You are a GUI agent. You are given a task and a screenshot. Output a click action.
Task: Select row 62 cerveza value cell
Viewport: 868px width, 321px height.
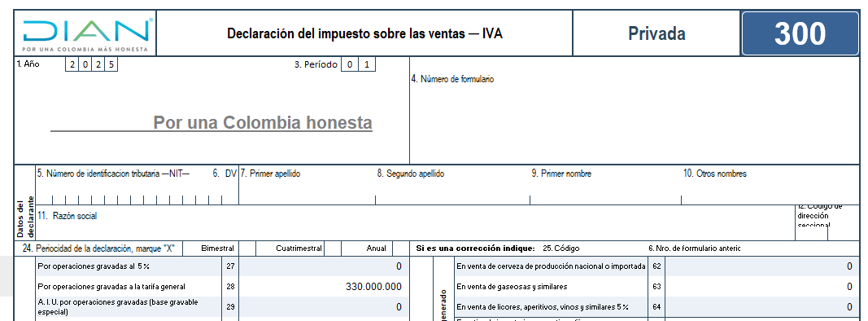tap(761, 266)
